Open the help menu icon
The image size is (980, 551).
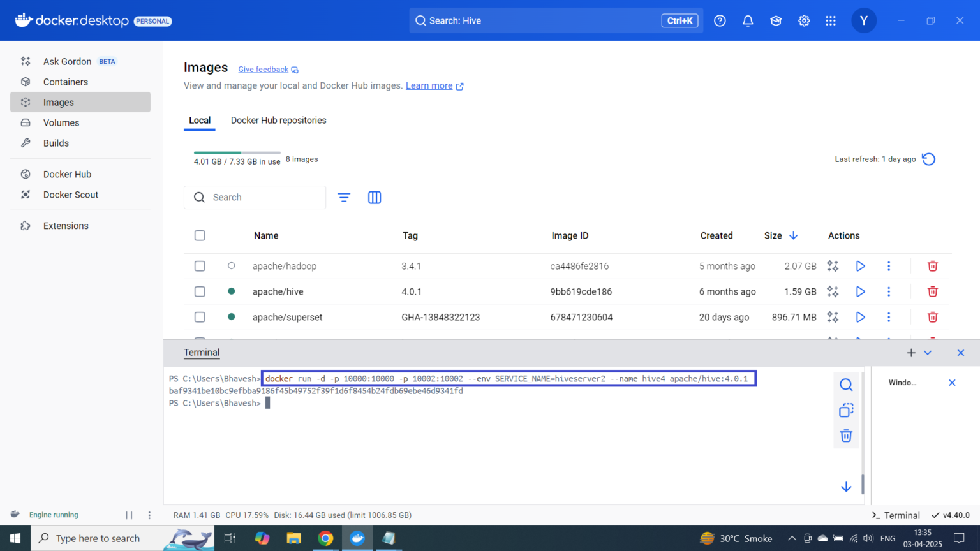720,20
